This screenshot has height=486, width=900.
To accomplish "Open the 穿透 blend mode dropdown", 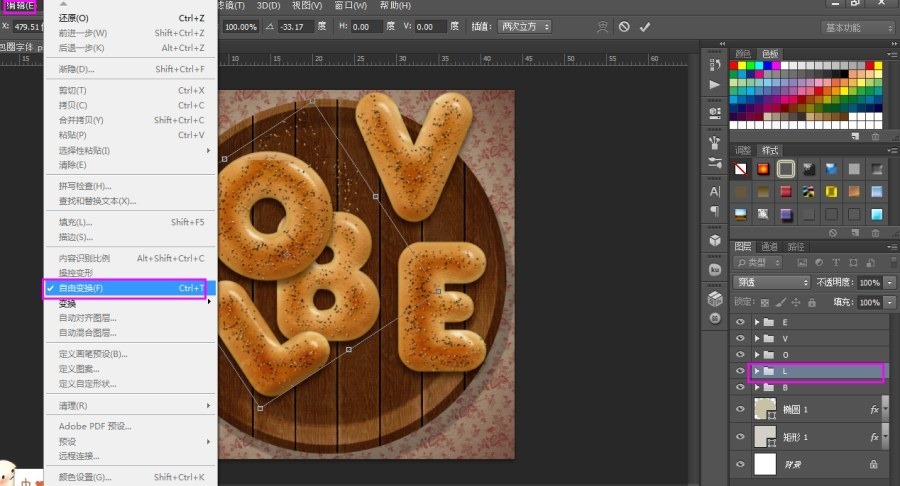I will point(771,282).
